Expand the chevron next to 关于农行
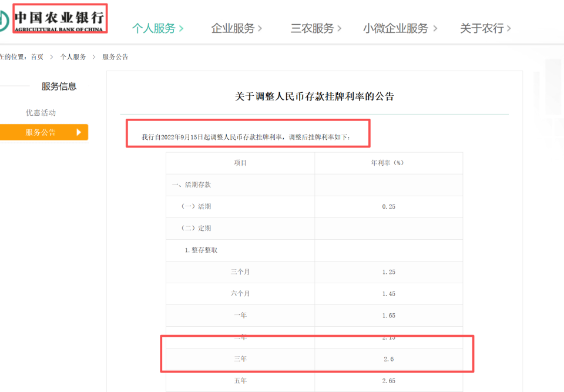The width and height of the screenshot is (564, 392). pyautogui.click(x=509, y=28)
